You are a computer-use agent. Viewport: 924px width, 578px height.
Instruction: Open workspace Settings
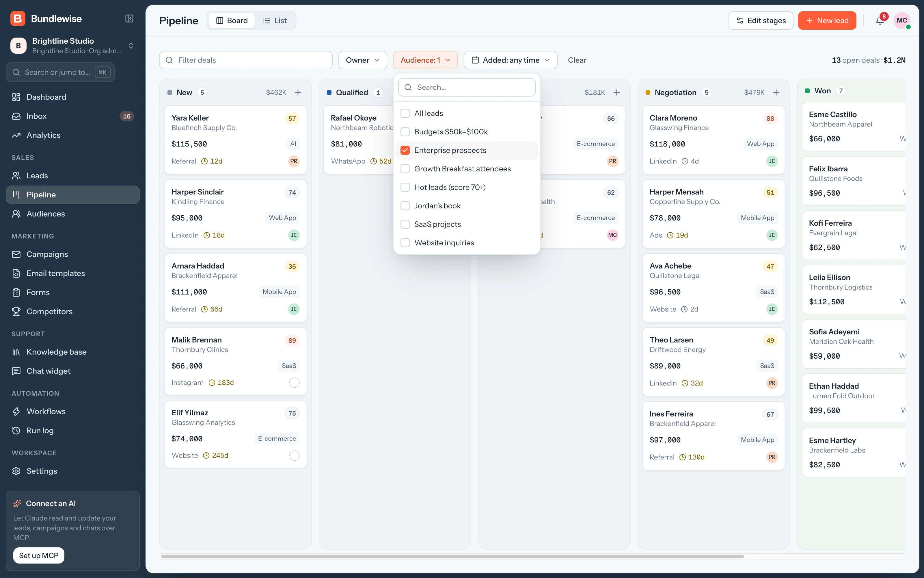[x=72, y=471]
